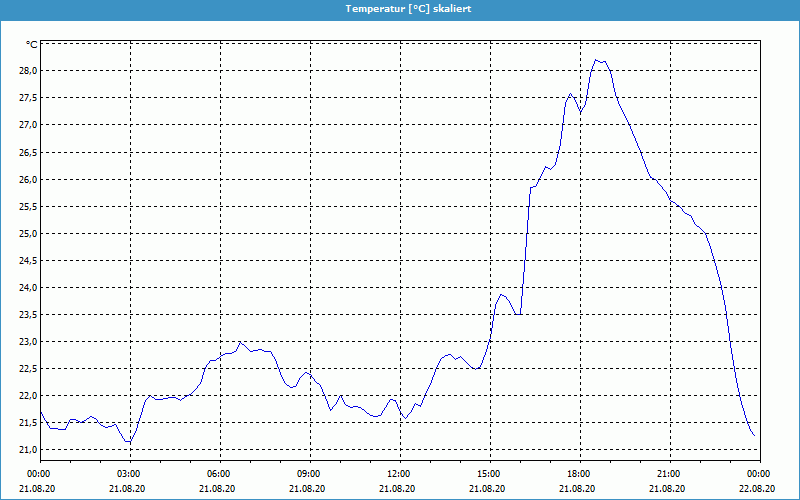Select the 03:00 time axis label
This screenshot has width=800, height=500.
point(129,473)
